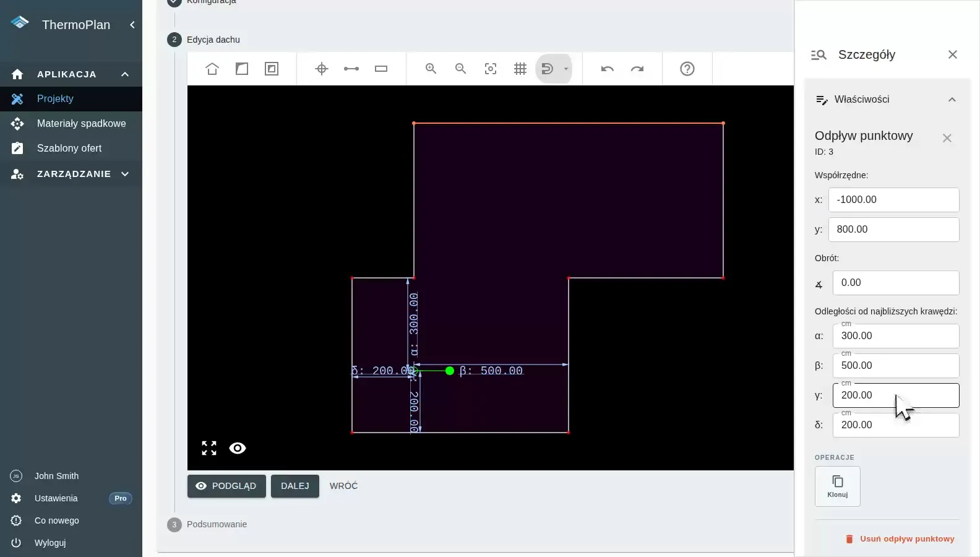Toggle the eye visibility icon on canvas
980x557 pixels.
point(238,448)
